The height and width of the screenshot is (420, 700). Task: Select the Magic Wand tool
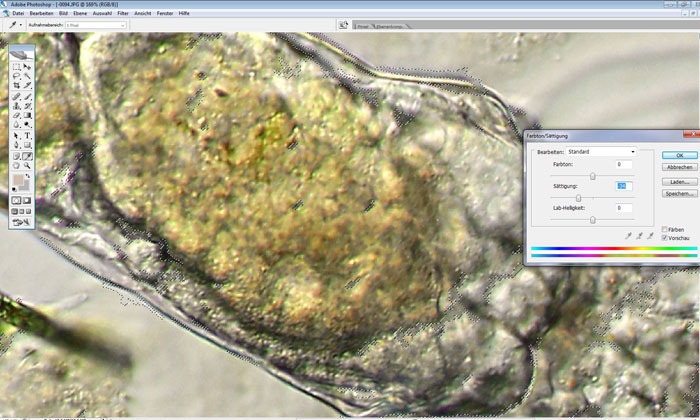click(28, 77)
